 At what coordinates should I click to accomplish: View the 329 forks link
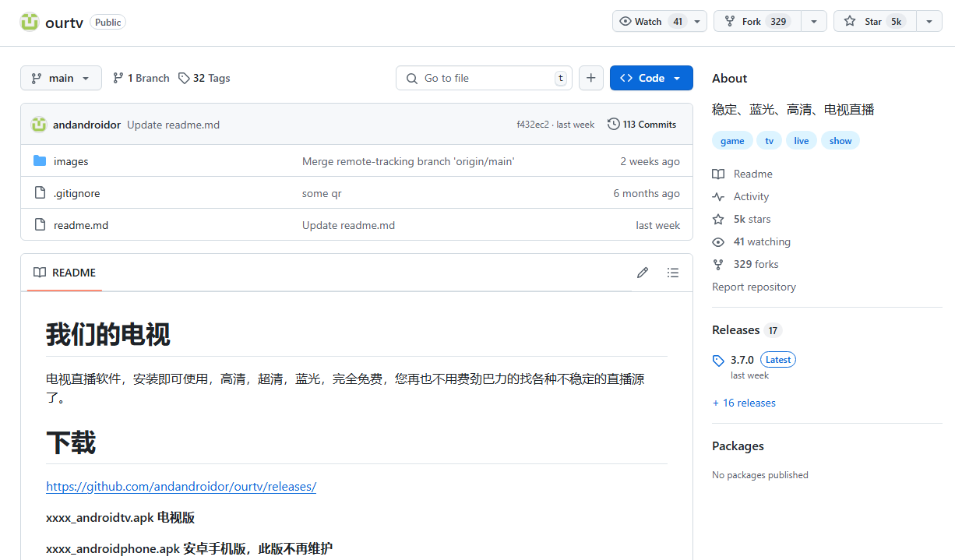tap(745, 264)
